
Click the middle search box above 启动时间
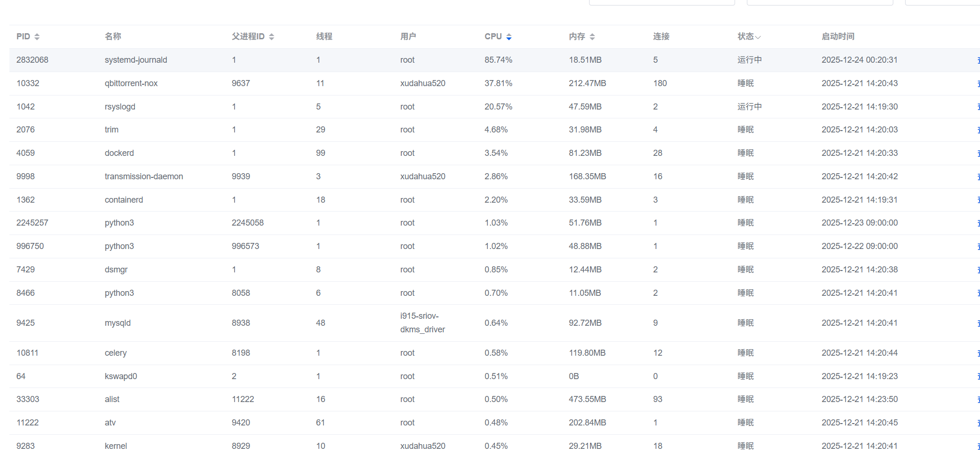(x=819, y=2)
